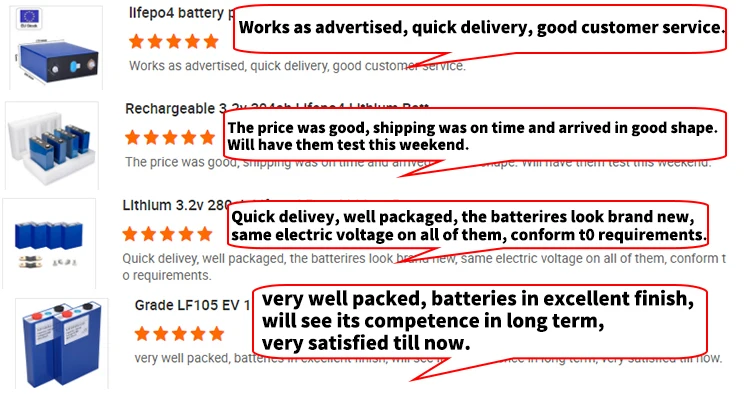Image resolution: width=750 pixels, height=400 pixels.
Task: Open Rechargeable 3.2v 304ah Lifepo4 Lithium listing
Action: (170, 108)
